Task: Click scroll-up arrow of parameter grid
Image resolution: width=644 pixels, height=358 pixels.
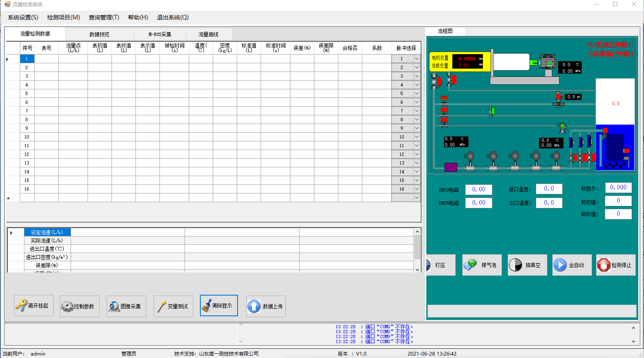Action: point(417,232)
